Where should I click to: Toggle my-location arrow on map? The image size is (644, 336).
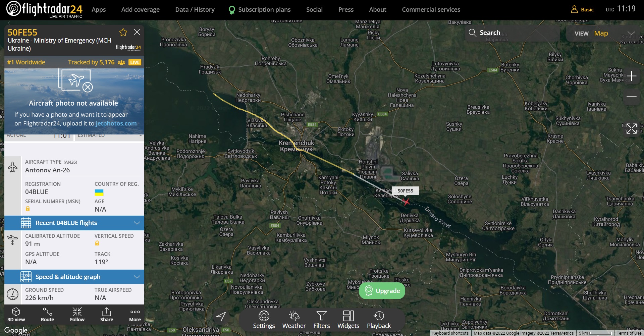221,316
